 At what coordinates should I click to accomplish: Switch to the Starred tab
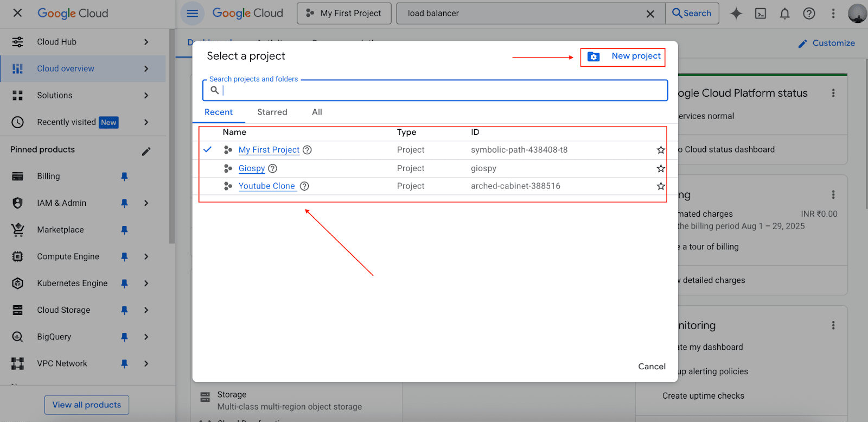click(x=272, y=112)
